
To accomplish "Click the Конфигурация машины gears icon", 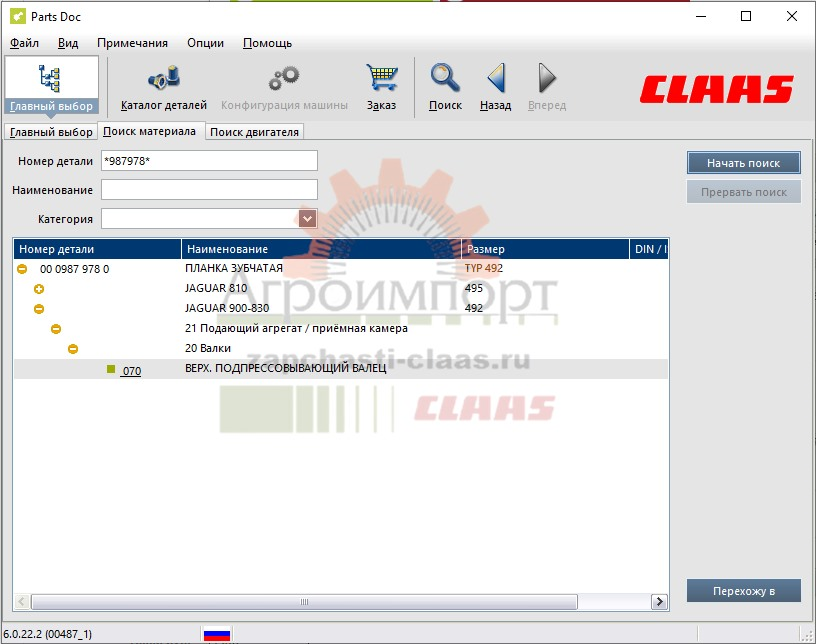I will [284, 78].
